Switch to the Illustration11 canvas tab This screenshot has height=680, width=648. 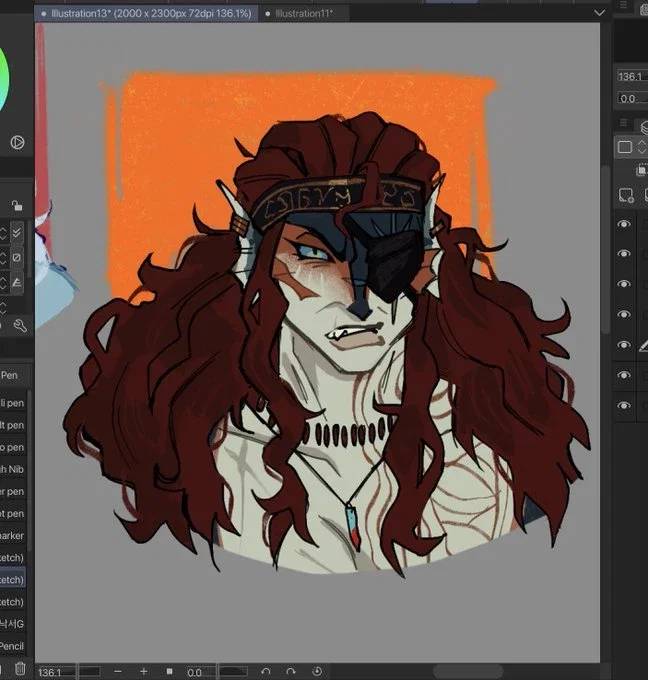303,13
